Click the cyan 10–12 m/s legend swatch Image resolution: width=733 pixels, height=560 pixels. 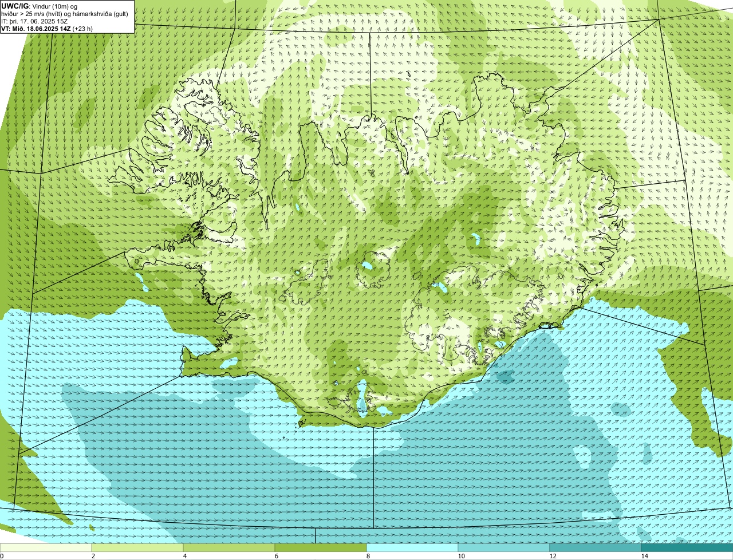[504, 547]
